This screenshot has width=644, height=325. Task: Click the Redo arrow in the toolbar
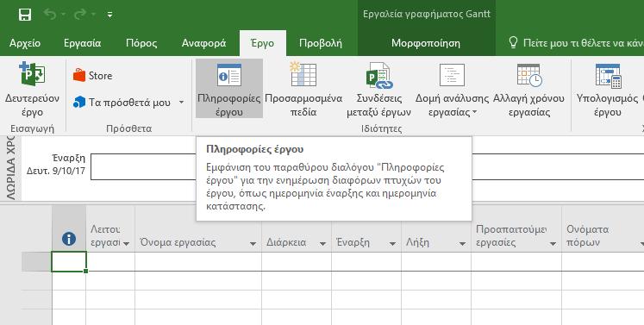click(x=79, y=15)
